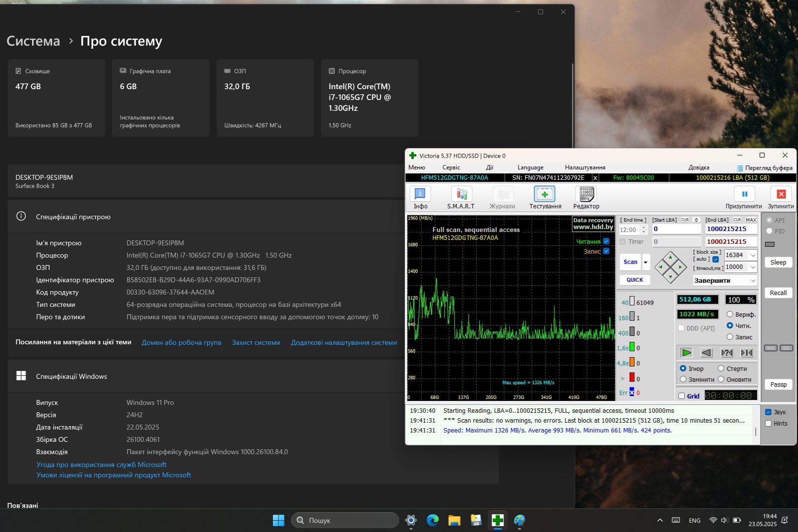Open Домен або робоча група link

181,342
